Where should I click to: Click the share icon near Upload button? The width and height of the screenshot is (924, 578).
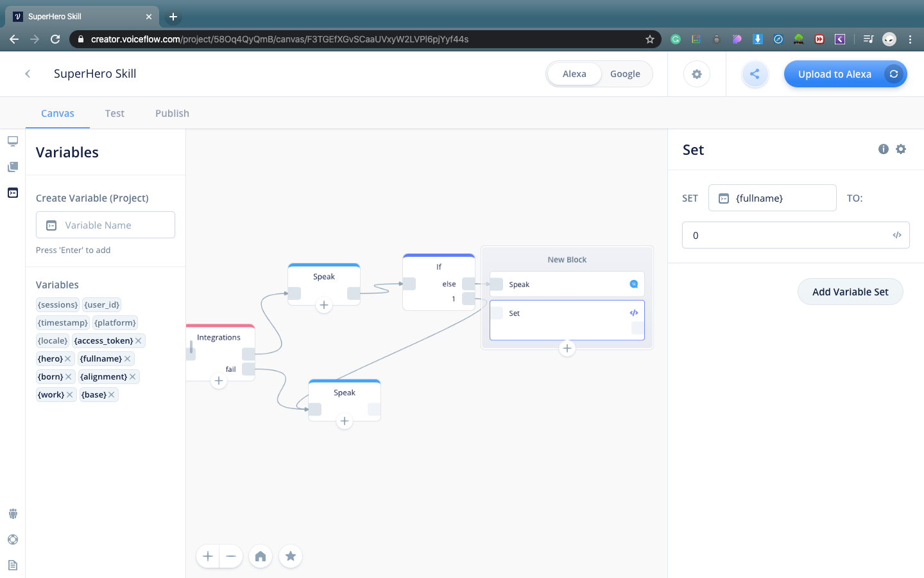(x=755, y=74)
